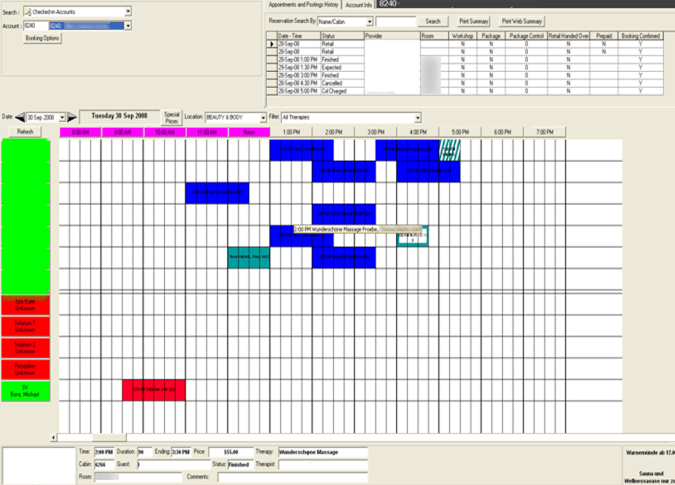Select the white outlined appointment at 4:00 PM
675x485 pixels.
412,236
